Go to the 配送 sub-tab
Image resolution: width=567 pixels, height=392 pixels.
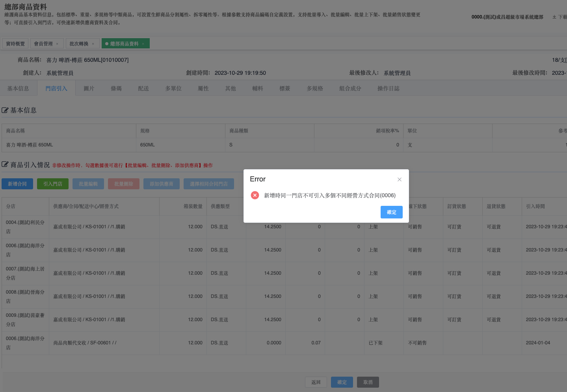(x=143, y=89)
